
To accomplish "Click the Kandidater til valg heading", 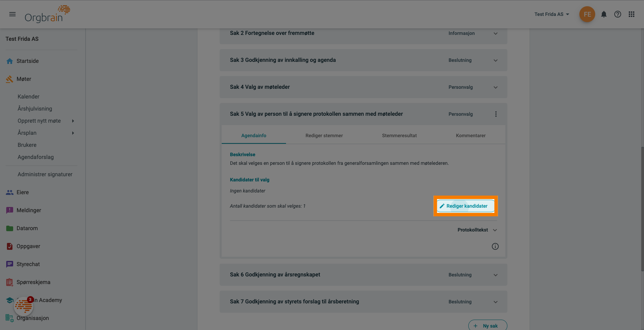I will click(249, 180).
